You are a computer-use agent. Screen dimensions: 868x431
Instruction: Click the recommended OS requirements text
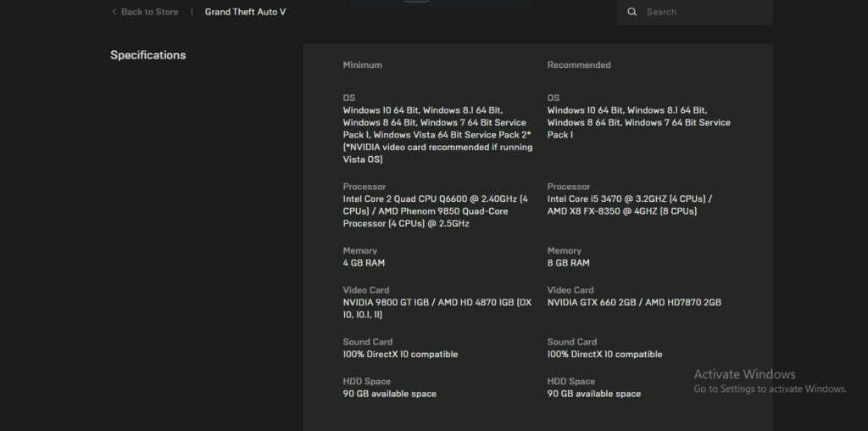click(638, 122)
